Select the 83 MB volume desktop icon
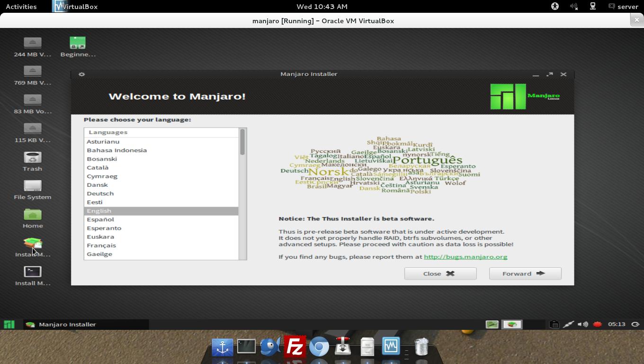Viewport: 644px width, 364px height. [32, 104]
